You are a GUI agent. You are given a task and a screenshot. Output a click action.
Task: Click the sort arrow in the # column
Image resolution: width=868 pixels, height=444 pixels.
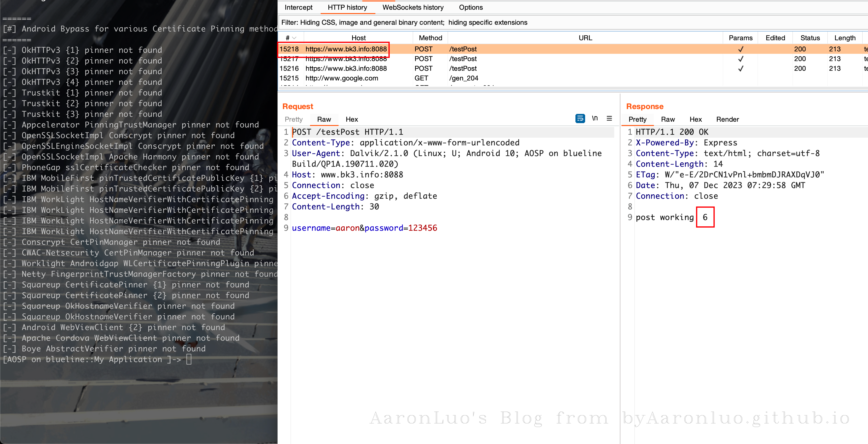pyautogui.click(x=294, y=38)
